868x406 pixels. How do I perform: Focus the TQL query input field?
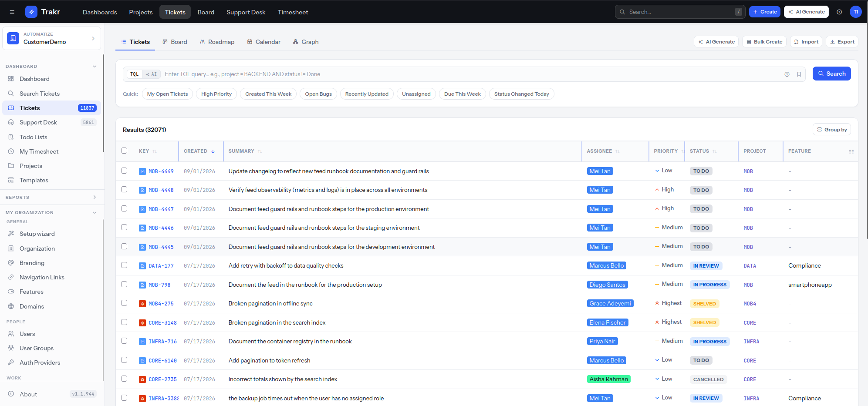[x=470, y=74]
